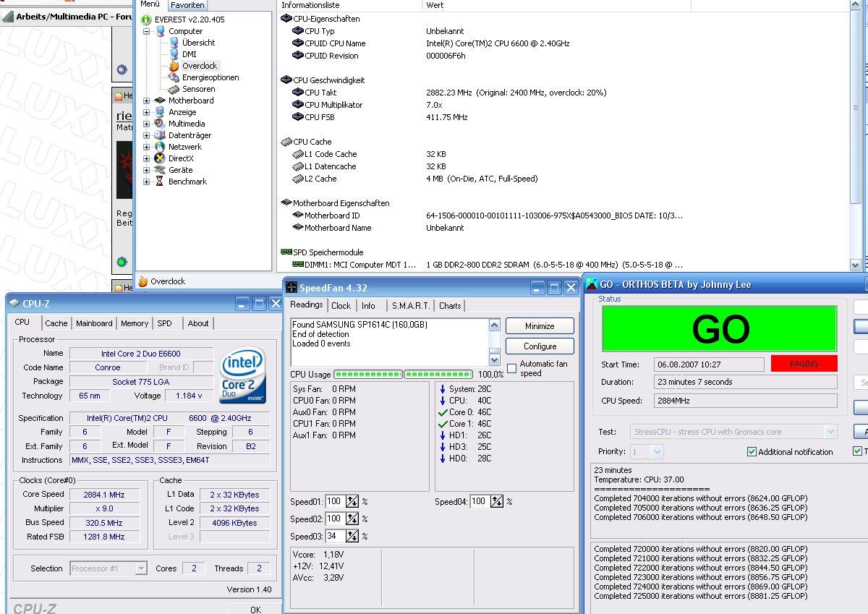Click the Übersicht icon in EVEREST tree

point(174,43)
